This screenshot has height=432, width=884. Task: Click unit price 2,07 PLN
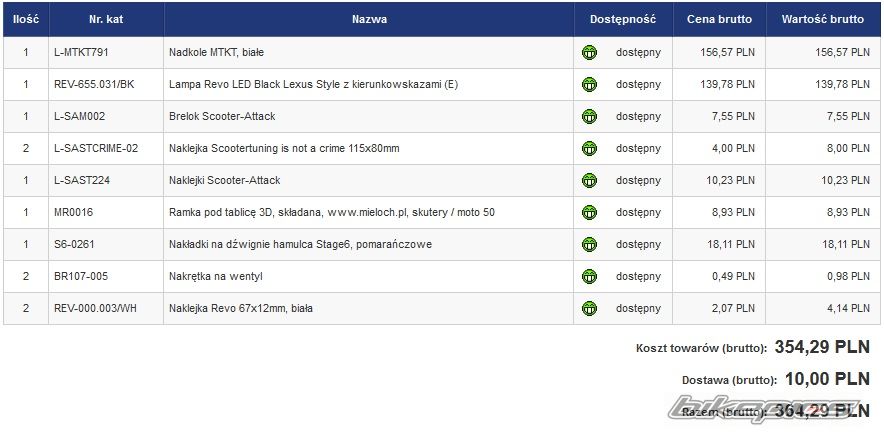point(733,308)
